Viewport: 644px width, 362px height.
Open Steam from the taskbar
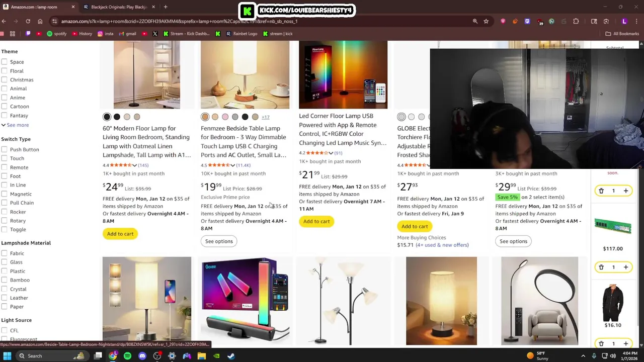pos(231,356)
